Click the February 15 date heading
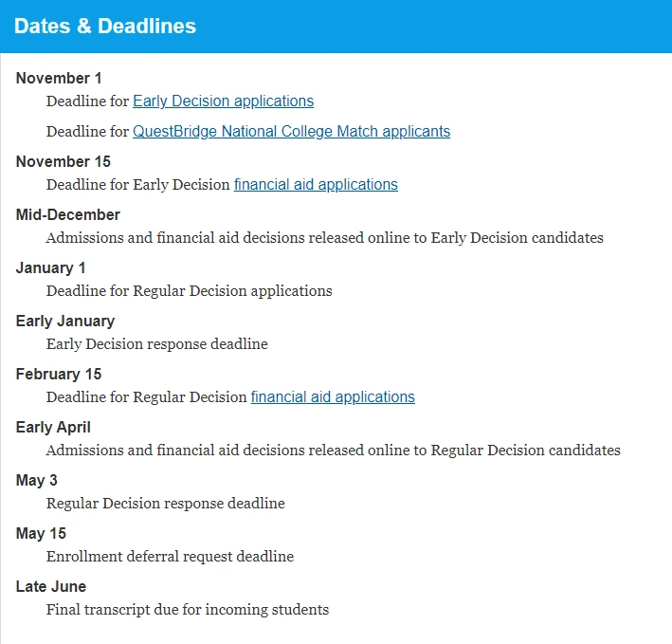This screenshot has height=644, width=672. 59,374
